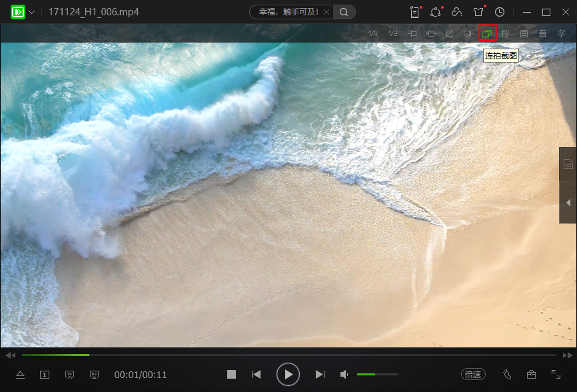Image resolution: width=577 pixels, height=392 pixels.
Task: Click the phone transfer icon in title bar
Action: (414, 12)
